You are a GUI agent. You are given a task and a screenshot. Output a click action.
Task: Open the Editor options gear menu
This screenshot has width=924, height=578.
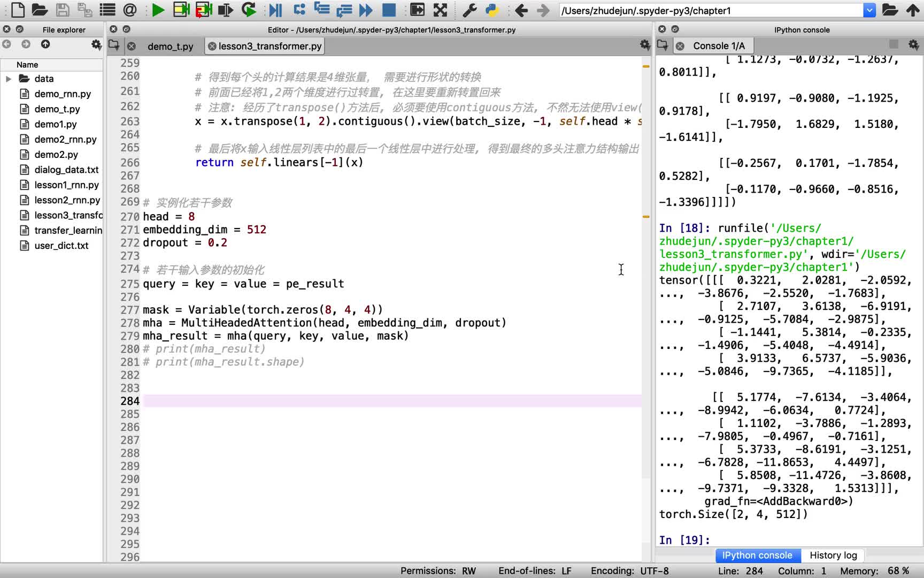(x=645, y=45)
